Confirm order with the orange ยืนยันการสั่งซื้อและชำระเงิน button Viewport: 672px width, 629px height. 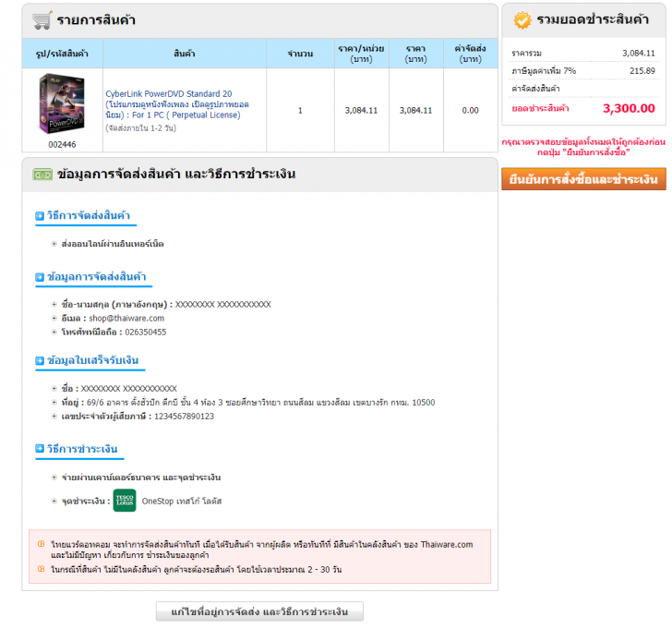[583, 179]
